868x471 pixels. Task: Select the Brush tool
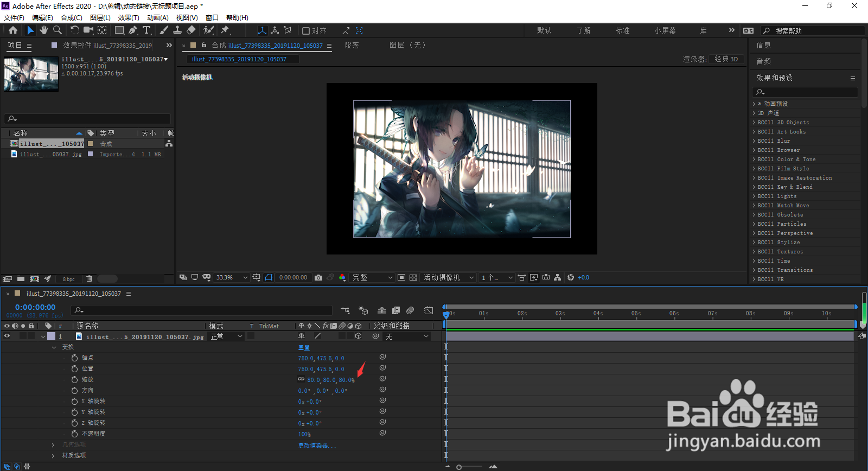pos(164,30)
